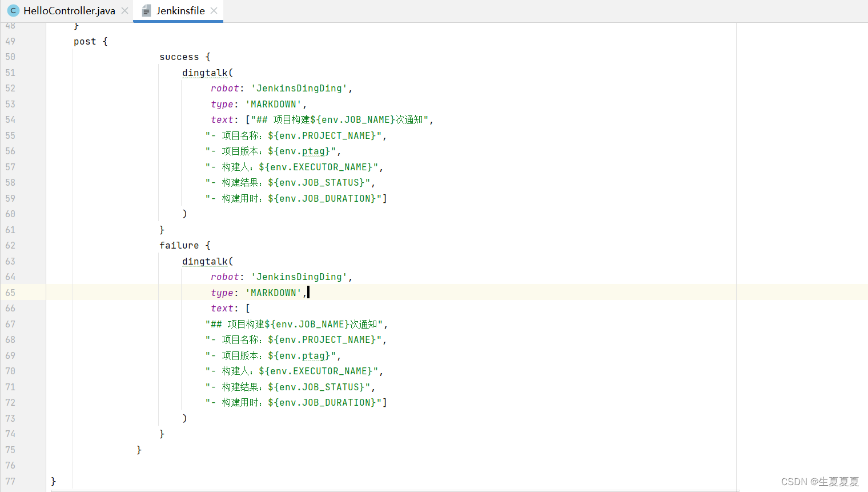Click line number 54 in the gutter
The height and width of the screenshot is (492, 868).
click(10, 120)
